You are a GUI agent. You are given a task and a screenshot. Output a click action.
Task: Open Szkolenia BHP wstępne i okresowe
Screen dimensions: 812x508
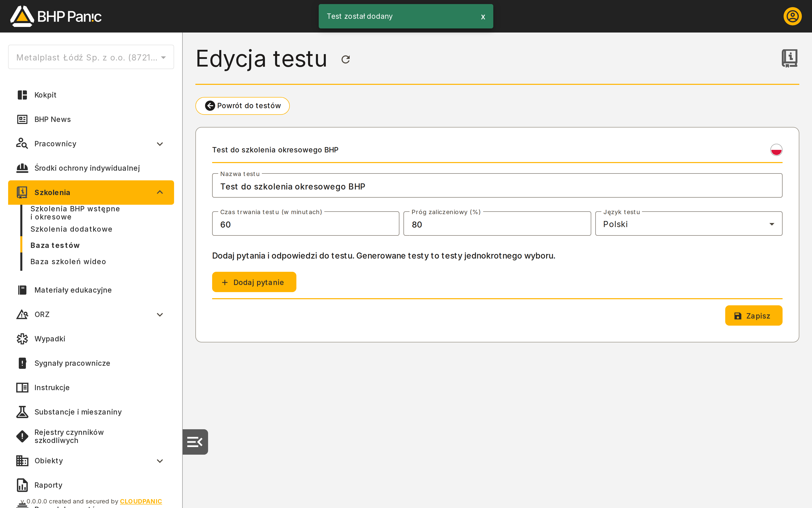click(x=75, y=213)
